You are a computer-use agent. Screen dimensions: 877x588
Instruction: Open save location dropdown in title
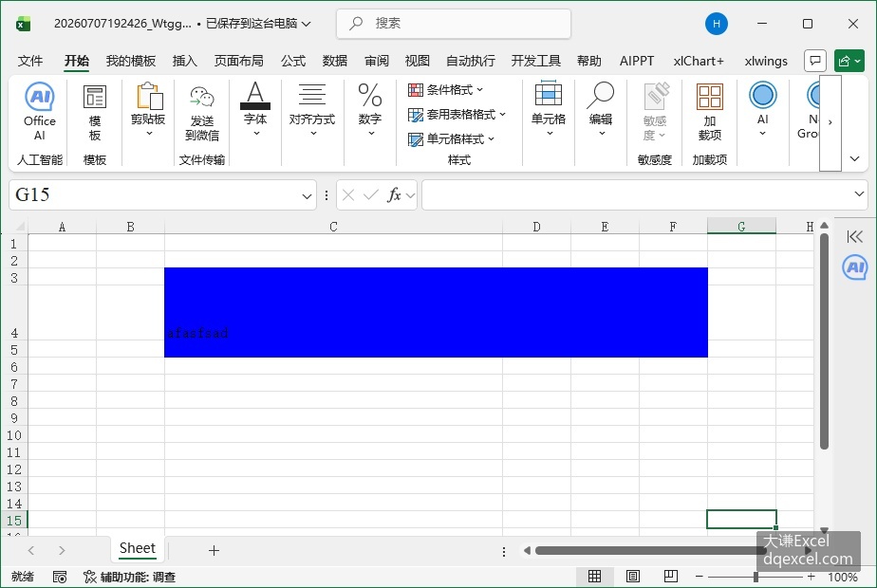pyautogui.click(x=306, y=24)
